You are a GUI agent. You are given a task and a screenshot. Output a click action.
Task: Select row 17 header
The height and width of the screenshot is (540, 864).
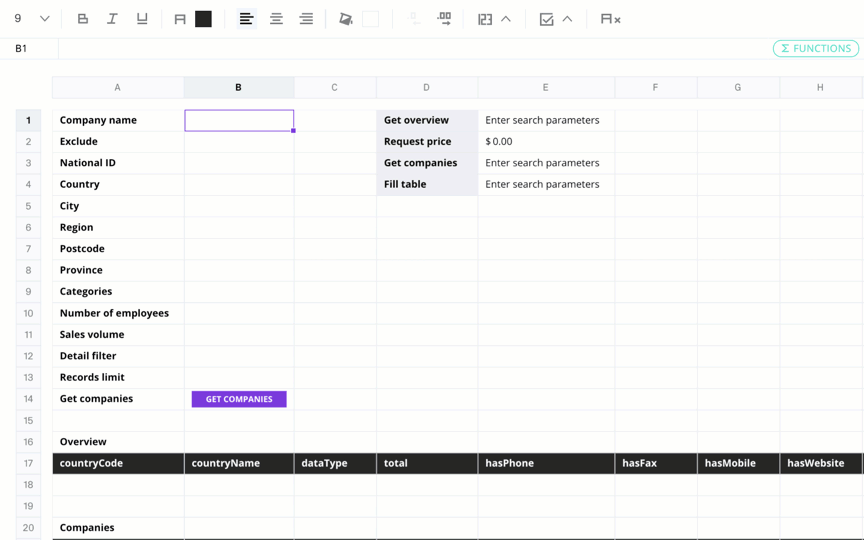pyautogui.click(x=28, y=463)
